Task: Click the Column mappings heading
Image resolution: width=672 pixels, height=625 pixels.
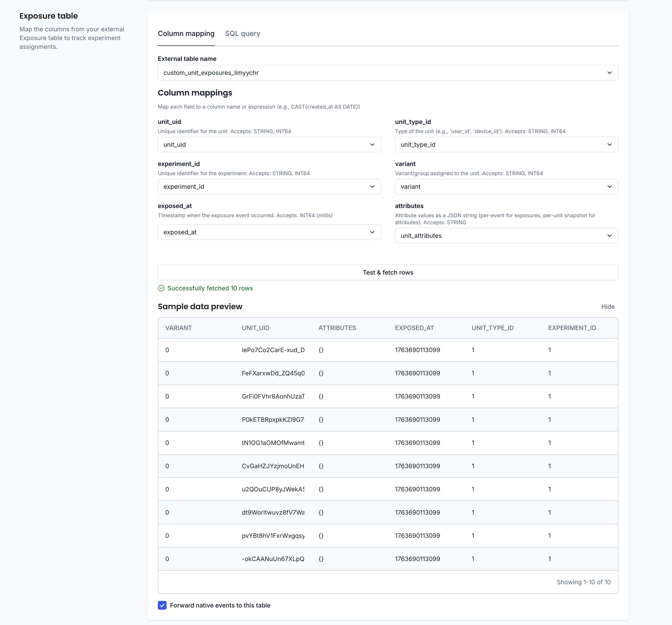Action: point(195,93)
